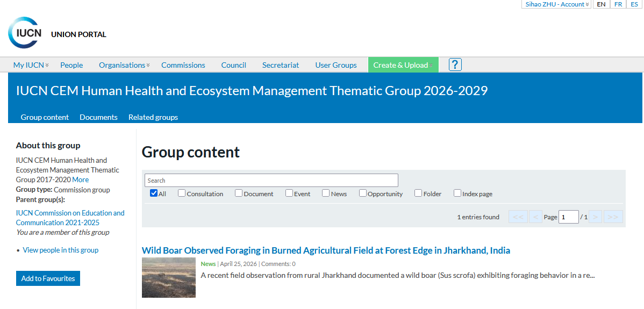This screenshot has height=309, width=644.
Task: Click the Commission group type text
Action: click(82, 190)
